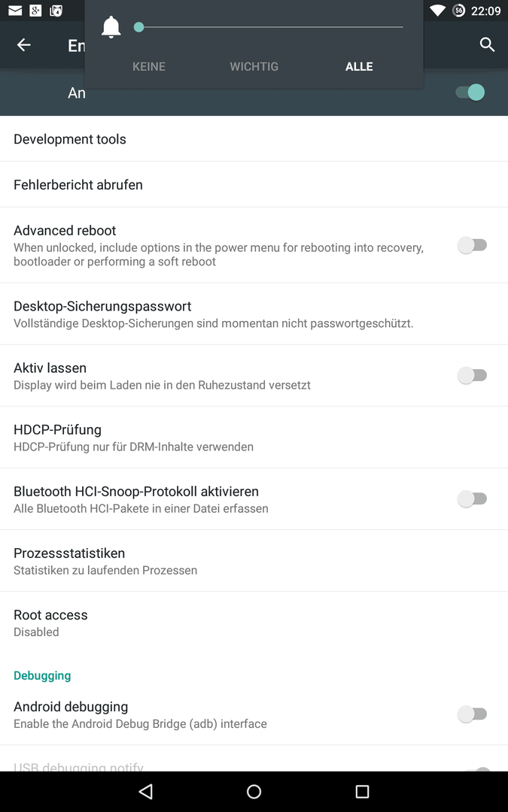Click the notification volume slider track
The image size is (508, 812).
[x=269, y=27]
